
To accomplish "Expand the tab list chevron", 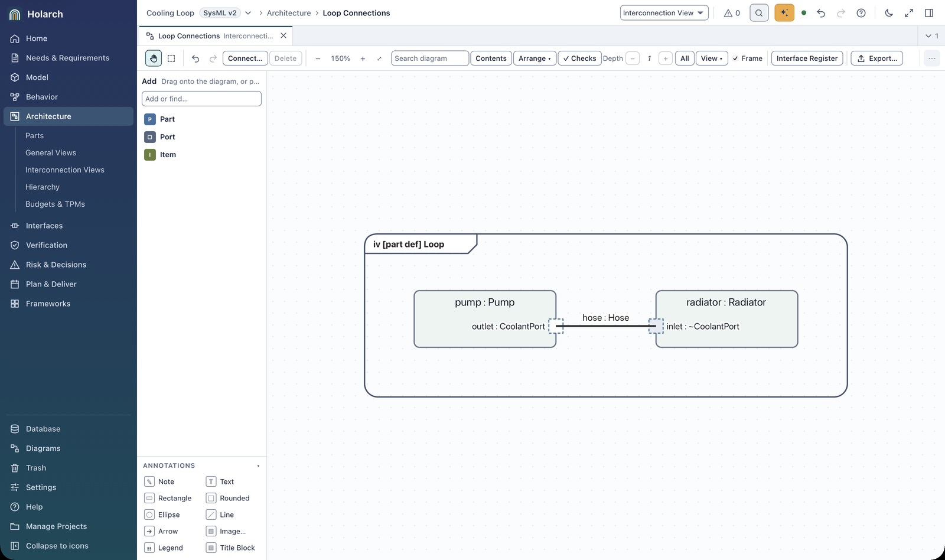I will click(x=932, y=36).
